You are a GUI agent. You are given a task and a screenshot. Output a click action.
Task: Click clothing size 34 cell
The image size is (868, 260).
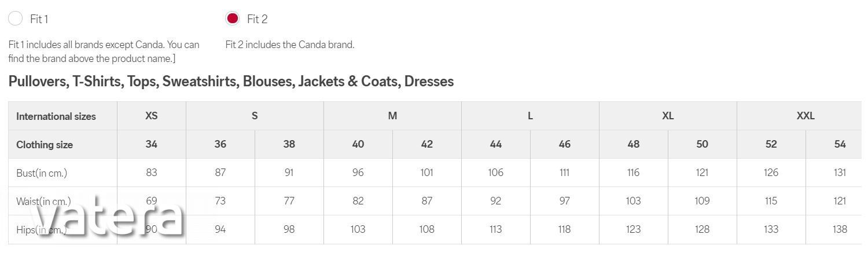tap(152, 144)
